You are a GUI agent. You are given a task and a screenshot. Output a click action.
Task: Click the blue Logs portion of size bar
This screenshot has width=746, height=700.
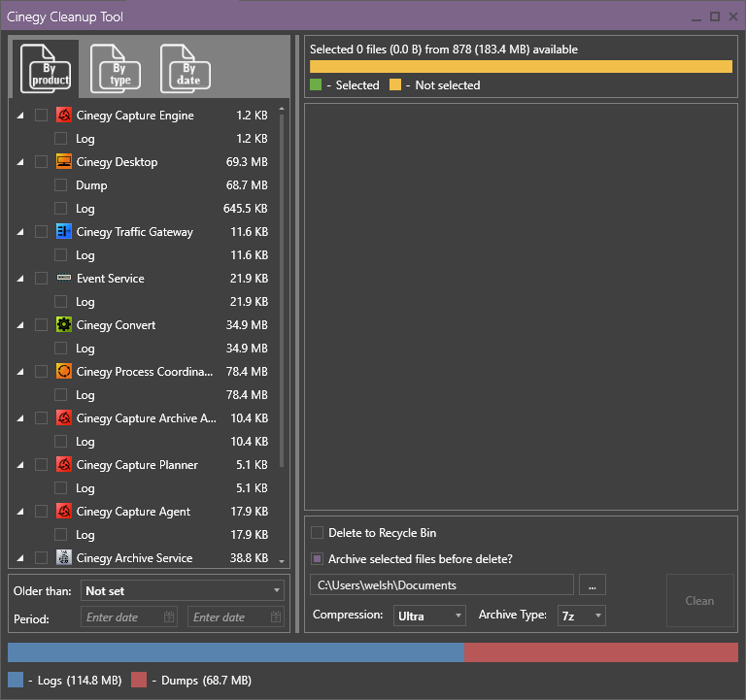[236, 652]
